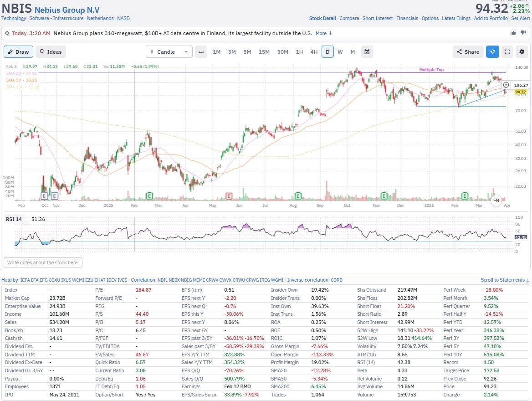
Task: Give the news headline a thumbs down
Action: click(523, 33)
